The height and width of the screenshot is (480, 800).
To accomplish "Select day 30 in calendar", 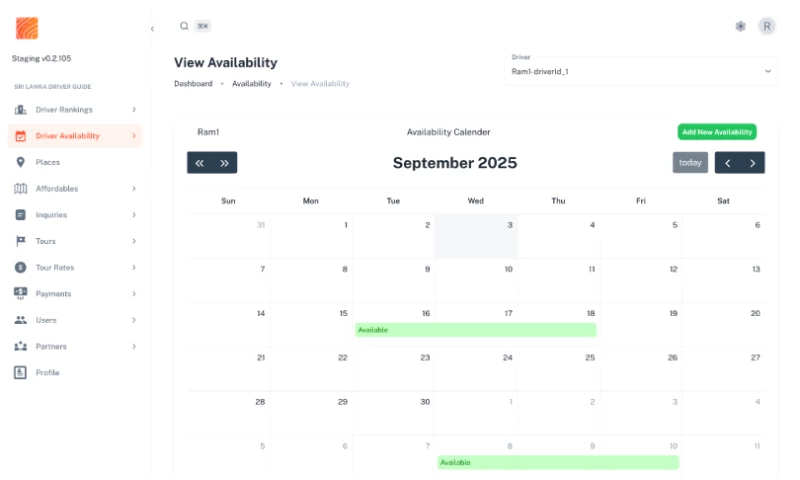I will (393, 413).
